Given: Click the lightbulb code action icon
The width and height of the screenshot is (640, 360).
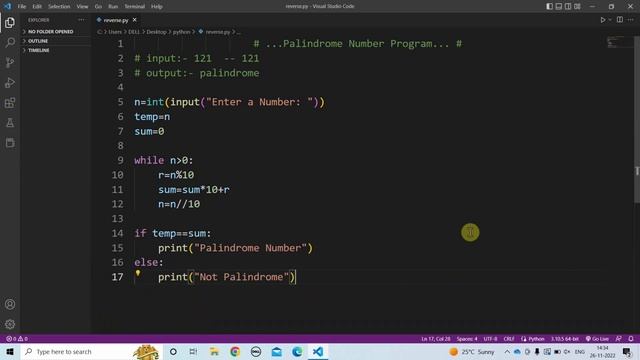Looking at the screenshot, I should 138,273.
